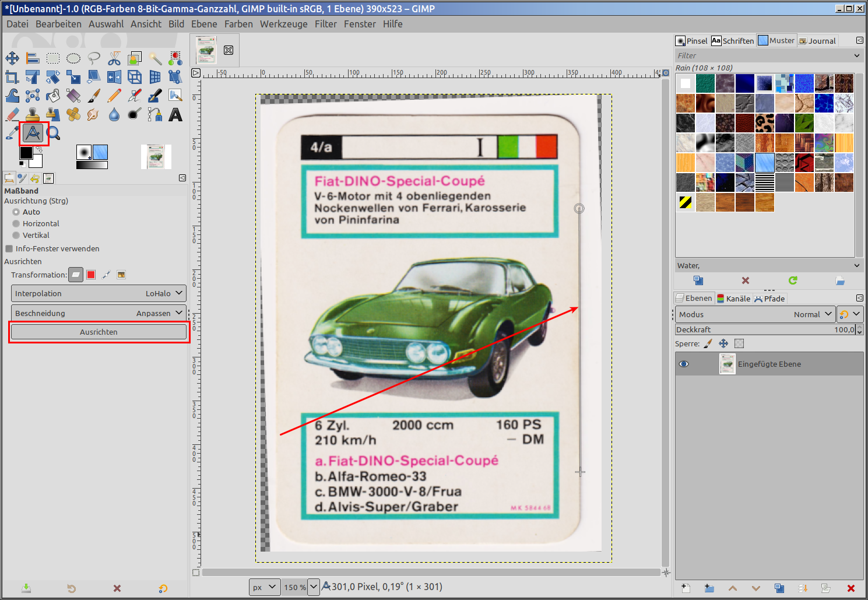Open the layer Modus dropdown
Screen dimensions: 868x600
[755, 314]
